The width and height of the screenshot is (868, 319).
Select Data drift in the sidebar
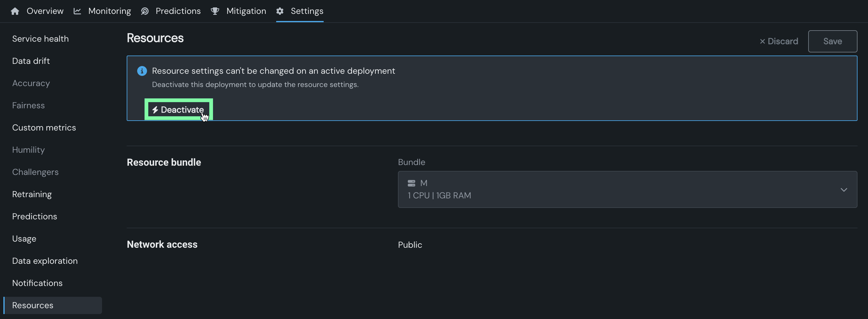(x=31, y=61)
